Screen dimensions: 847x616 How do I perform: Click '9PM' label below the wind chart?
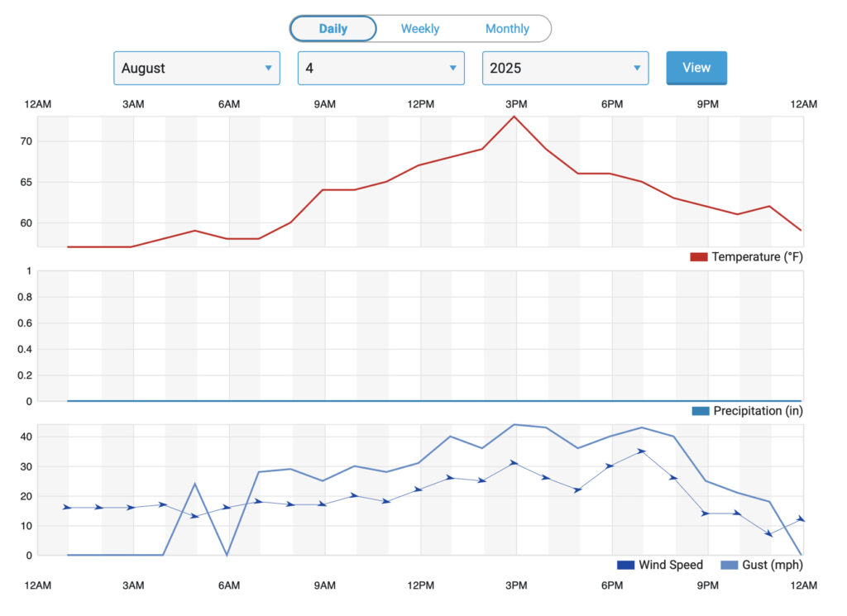click(x=708, y=585)
